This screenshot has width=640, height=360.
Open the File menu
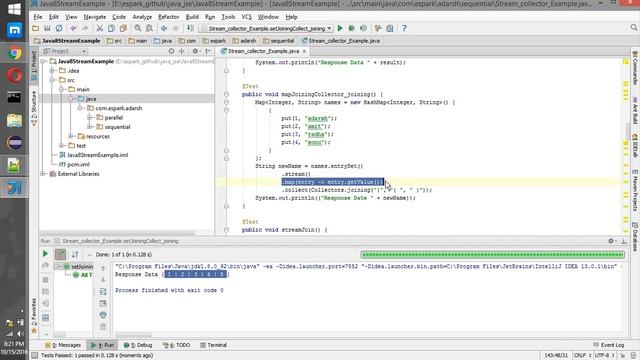pos(38,17)
